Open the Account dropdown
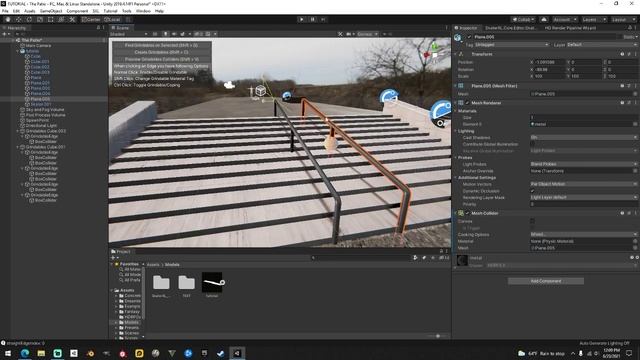The width and height of the screenshot is (640, 360). (564, 19)
